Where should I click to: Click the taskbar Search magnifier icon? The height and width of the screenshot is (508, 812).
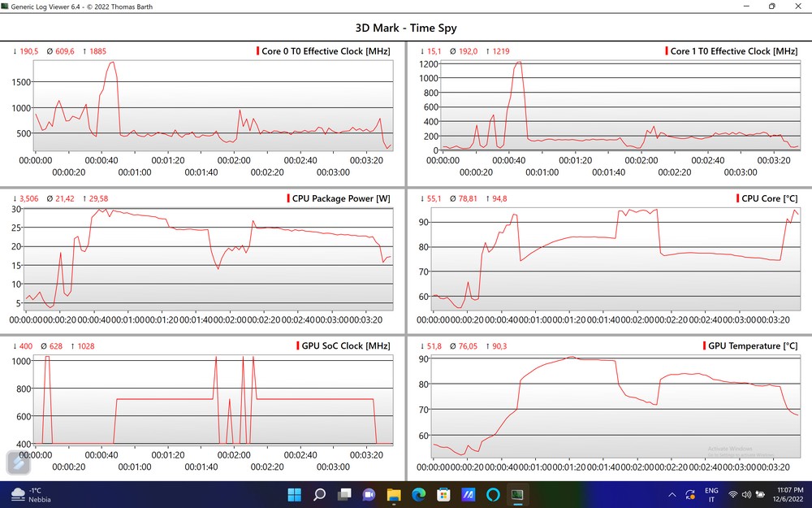point(319,494)
